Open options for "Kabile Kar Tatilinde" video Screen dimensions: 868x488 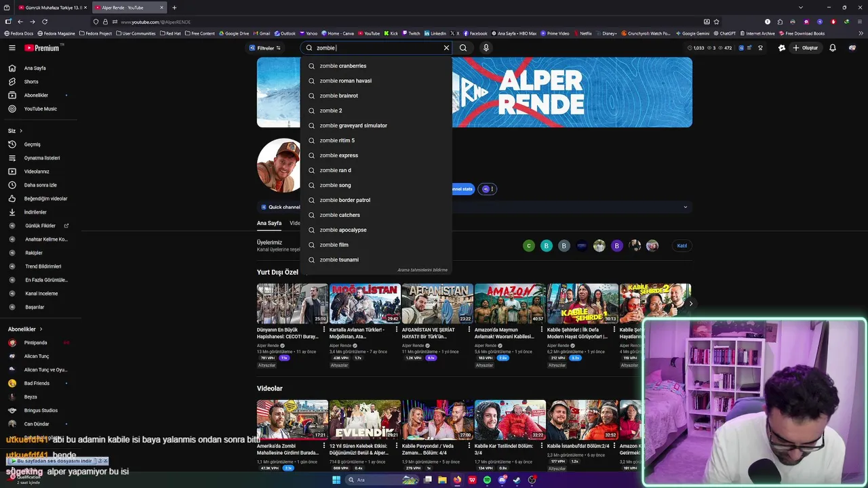point(541,447)
